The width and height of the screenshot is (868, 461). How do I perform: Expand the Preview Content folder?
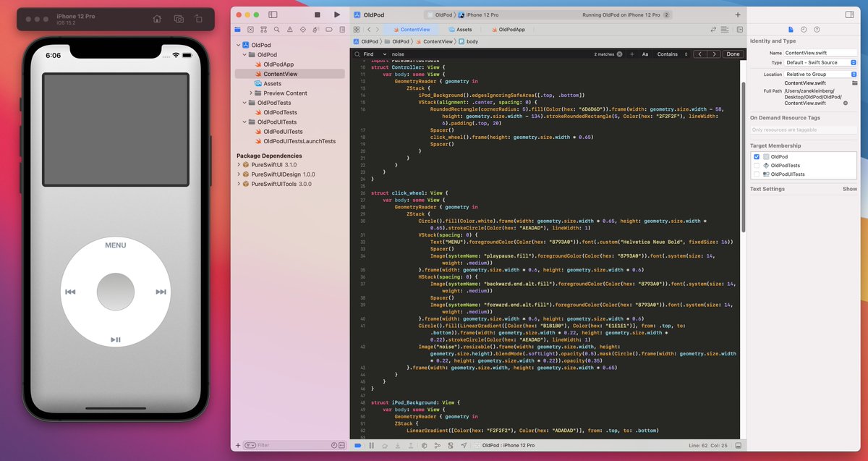click(x=251, y=93)
